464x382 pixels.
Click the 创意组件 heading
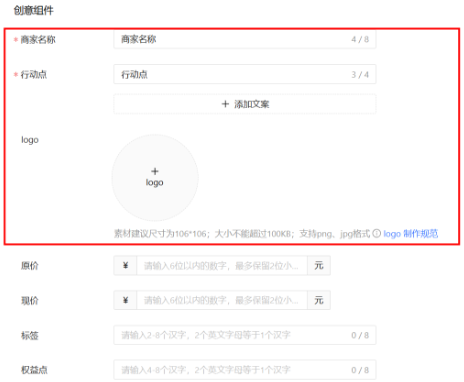33,10
